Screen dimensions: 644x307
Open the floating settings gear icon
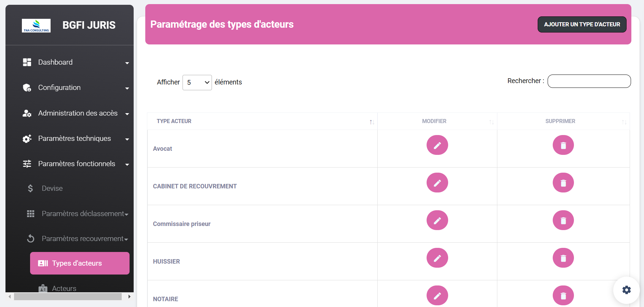(x=626, y=290)
